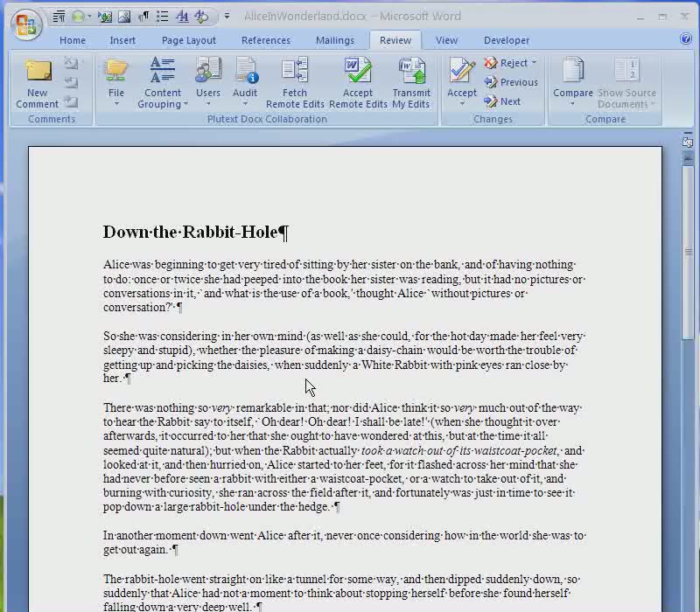700x612 pixels.
Task: Open the Audit dropdown
Action: click(245, 83)
